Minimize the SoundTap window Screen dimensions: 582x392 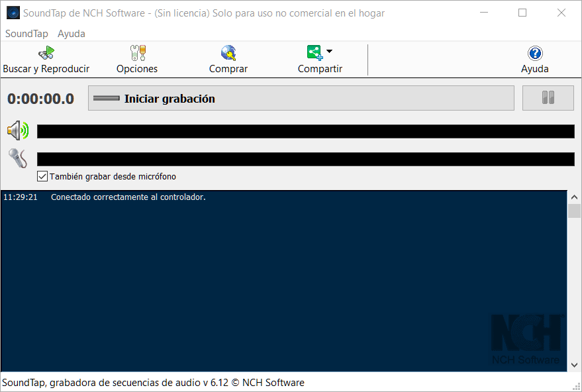(484, 13)
